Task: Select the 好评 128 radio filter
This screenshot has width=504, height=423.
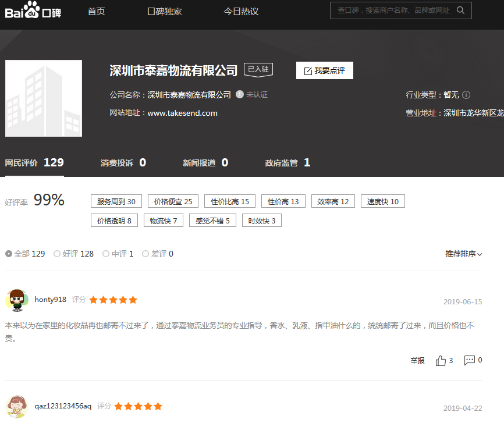Action: tap(57, 254)
